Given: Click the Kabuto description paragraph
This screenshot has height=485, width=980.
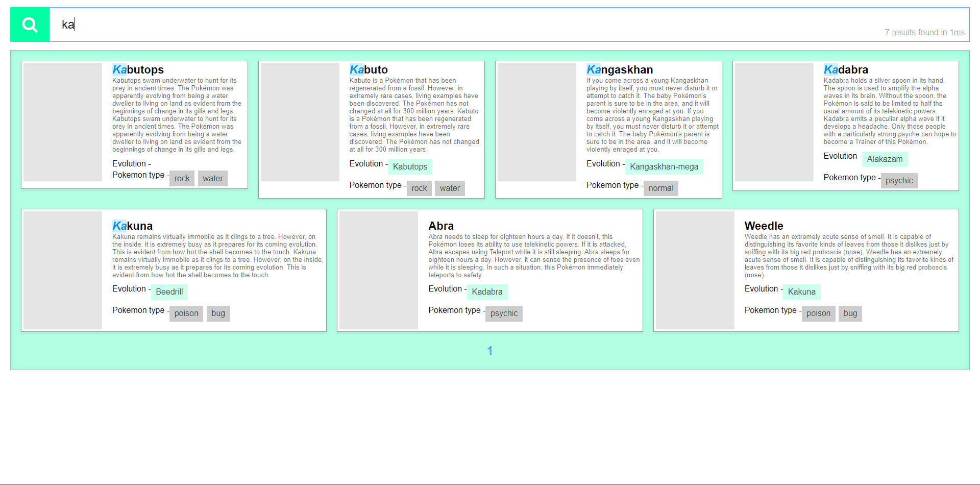Looking at the screenshot, I should (414, 115).
